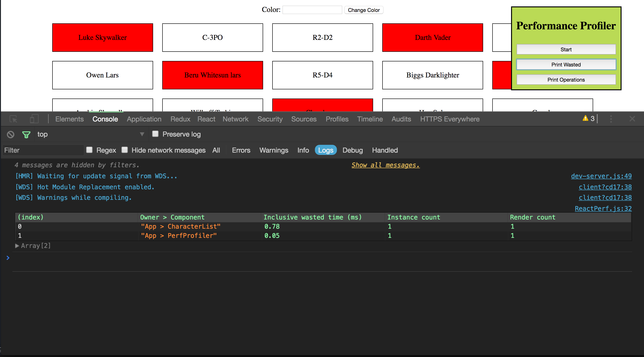The image size is (644, 357).
Task: Toggle the device toolbar icon
Action: click(x=34, y=119)
